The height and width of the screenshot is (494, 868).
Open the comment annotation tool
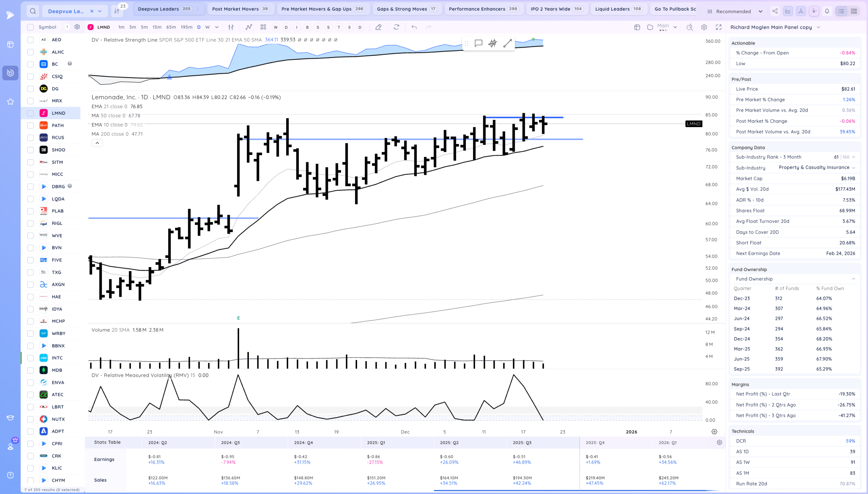[478, 43]
